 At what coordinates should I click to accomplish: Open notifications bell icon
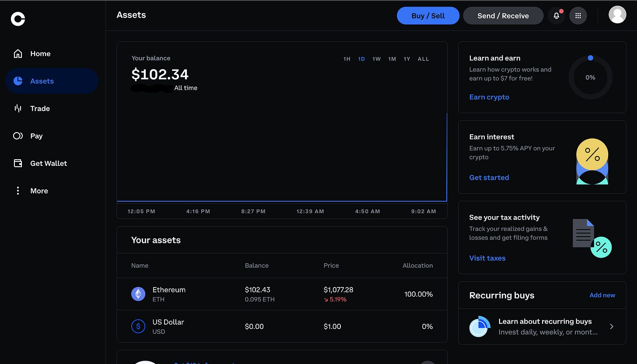coord(556,16)
